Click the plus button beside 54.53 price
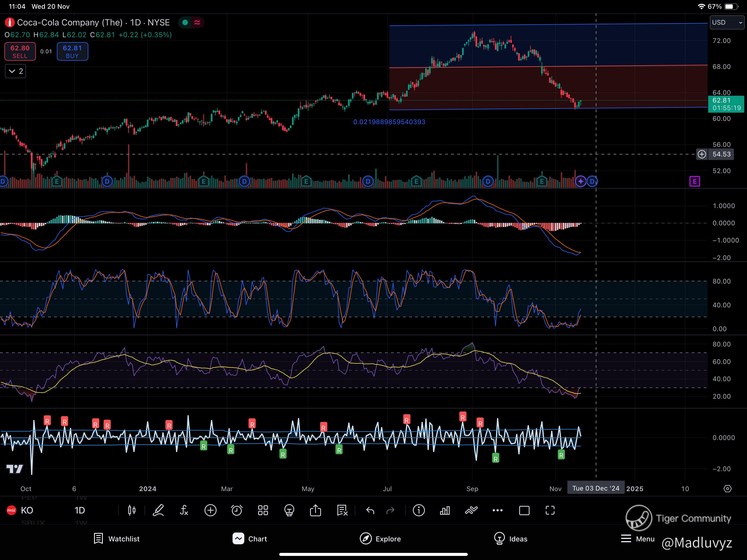 point(702,154)
